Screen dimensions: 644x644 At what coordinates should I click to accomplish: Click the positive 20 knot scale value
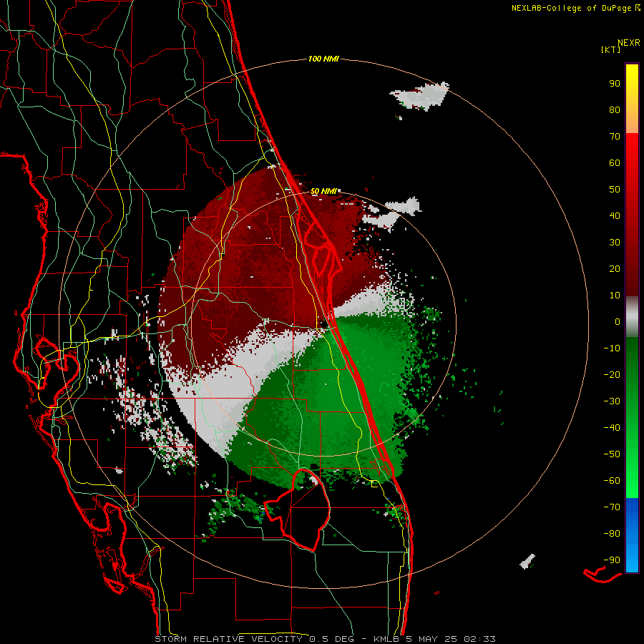(615, 269)
